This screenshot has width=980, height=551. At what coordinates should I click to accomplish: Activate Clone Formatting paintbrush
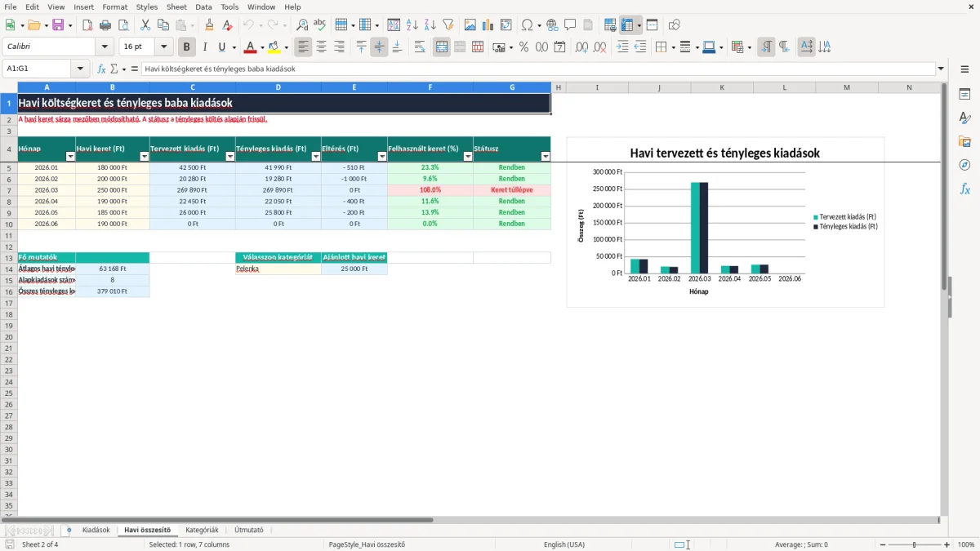click(210, 25)
